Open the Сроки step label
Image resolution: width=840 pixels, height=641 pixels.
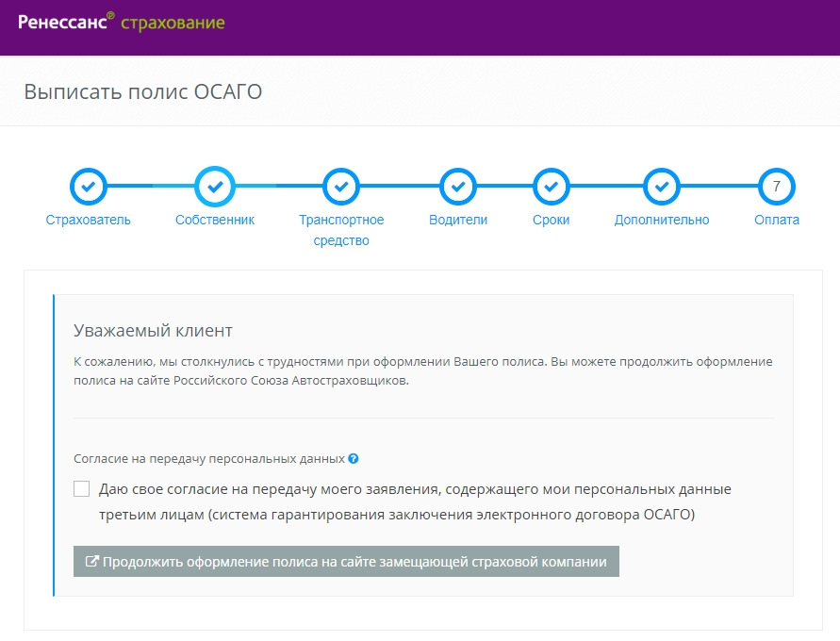[x=552, y=220]
